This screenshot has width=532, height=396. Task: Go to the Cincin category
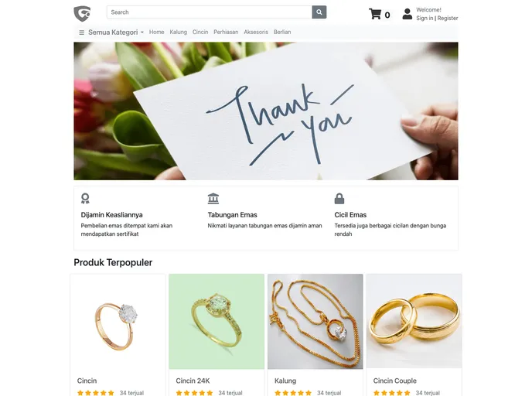click(200, 32)
